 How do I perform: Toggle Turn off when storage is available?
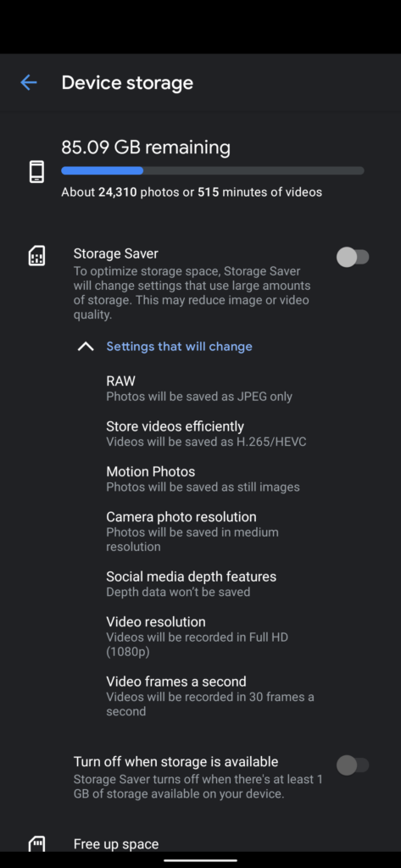(x=353, y=765)
